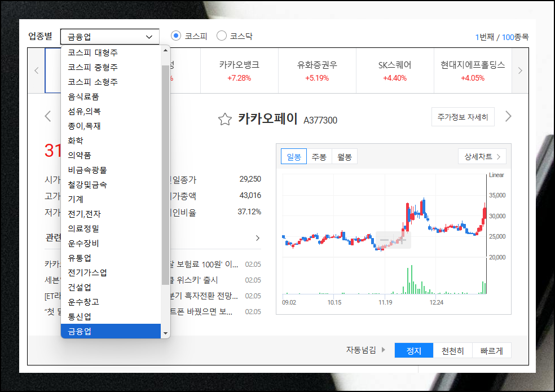The height and width of the screenshot is (392, 555).
Task: Click the 43,016 market cap value
Action: click(250, 196)
